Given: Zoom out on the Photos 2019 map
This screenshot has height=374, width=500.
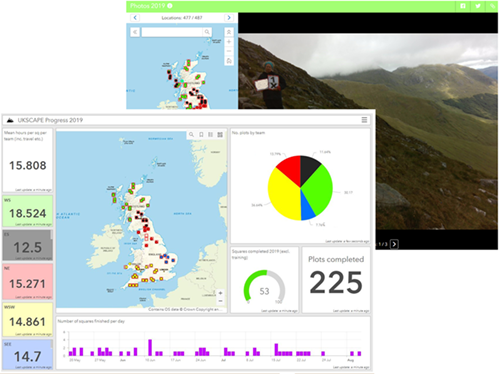Looking at the screenshot, I should tap(229, 51).
